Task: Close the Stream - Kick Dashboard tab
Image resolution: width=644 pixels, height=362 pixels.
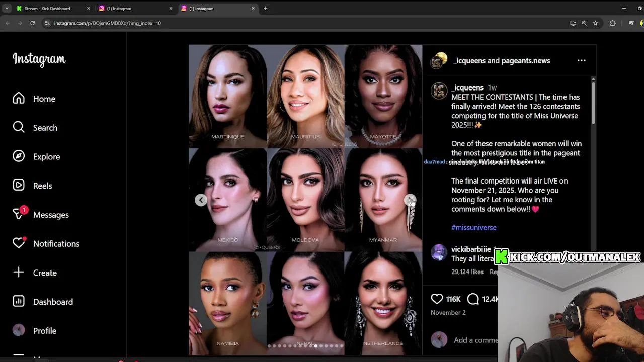Action: coord(88,8)
